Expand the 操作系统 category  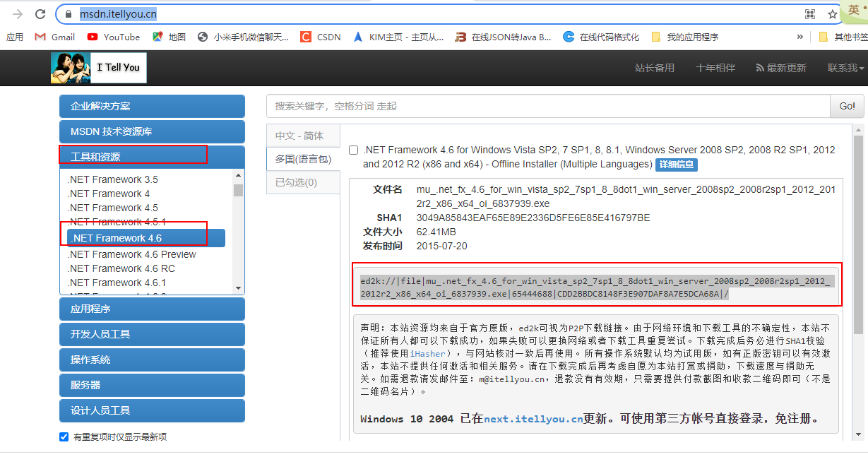click(152, 360)
